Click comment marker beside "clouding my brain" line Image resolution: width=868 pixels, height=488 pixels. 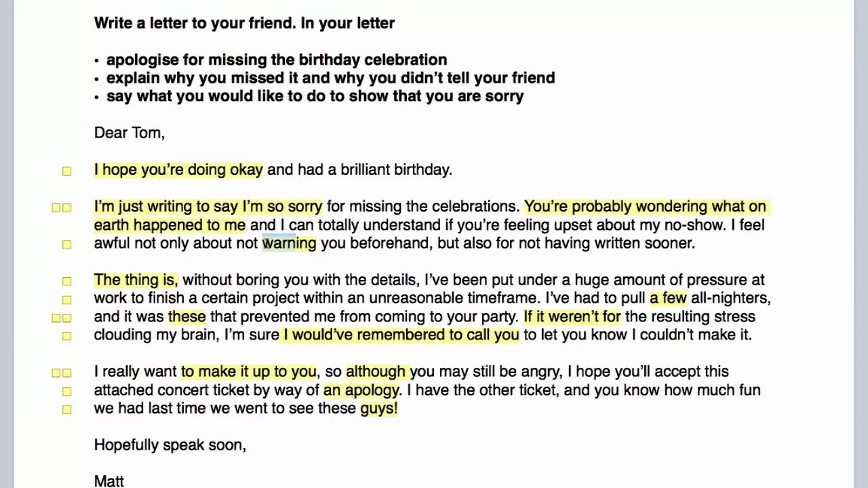pyautogui.click(x=66, y=335)
